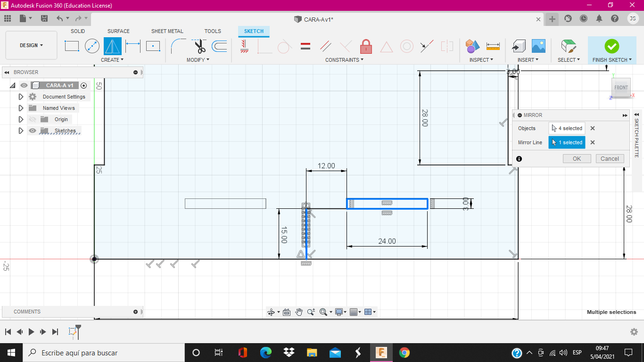Select the Center Diameter Circle tool
This screenshot has width=644, height=362.
(x=92, y=46)
